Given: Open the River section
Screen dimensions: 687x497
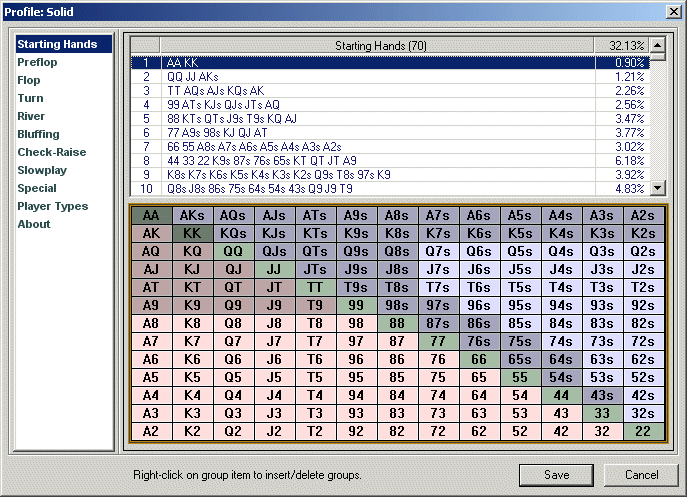Looking at the screenshot, I should 31,116.
